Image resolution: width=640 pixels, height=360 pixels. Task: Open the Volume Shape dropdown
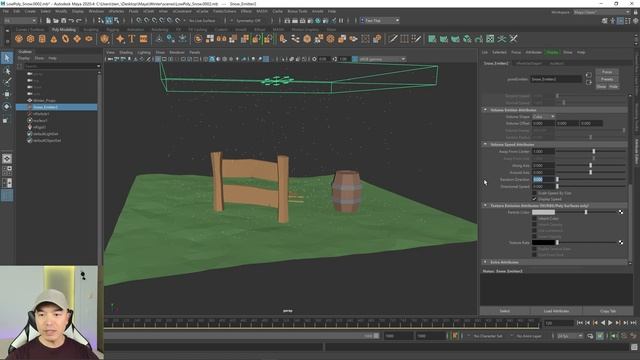544,117
